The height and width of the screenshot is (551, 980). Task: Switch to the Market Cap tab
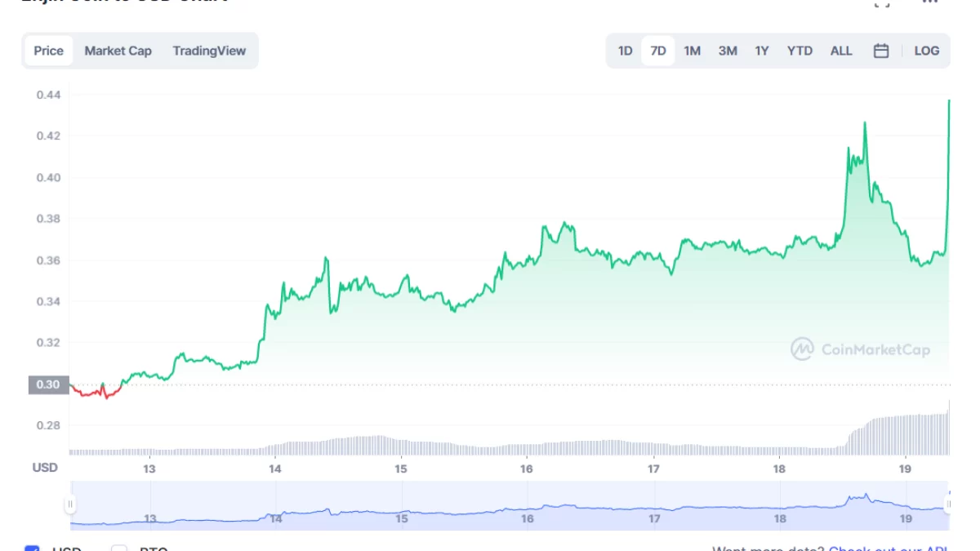point(118,51)
